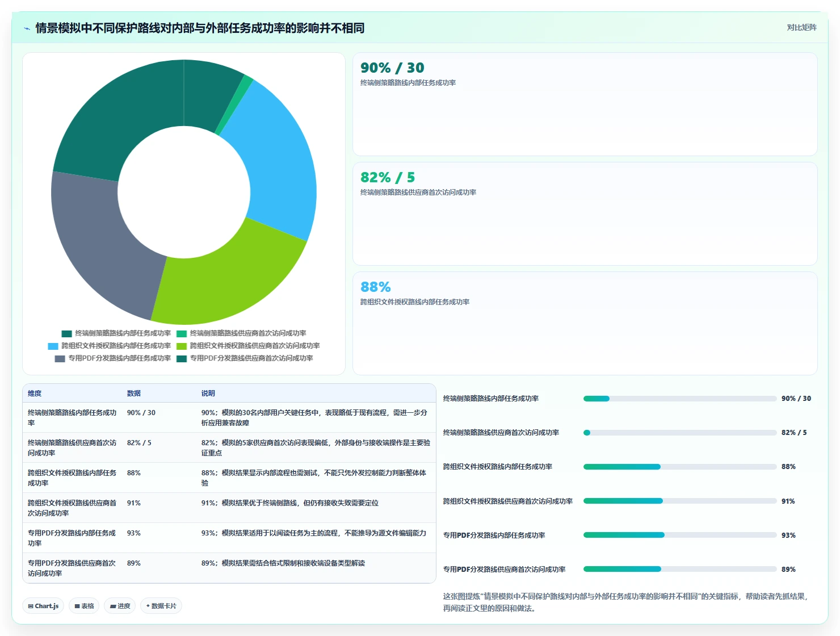Toggle legend swatch for 专用PDF分发路线内部任务成功率
The width and height of the screenshot is (840, 636).
[60, 359]
